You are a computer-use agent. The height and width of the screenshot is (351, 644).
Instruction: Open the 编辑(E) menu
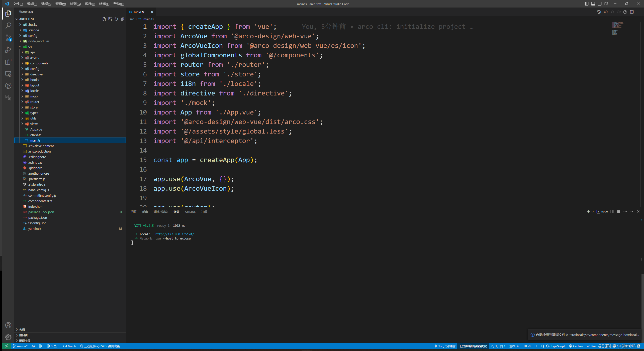coord(32,4)
